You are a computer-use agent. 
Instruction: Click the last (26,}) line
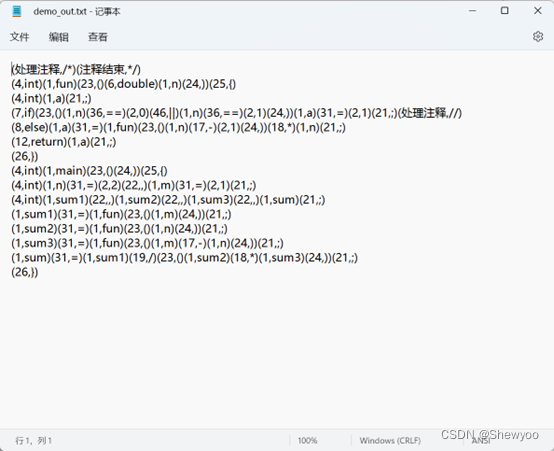click(x=25, y=272)
